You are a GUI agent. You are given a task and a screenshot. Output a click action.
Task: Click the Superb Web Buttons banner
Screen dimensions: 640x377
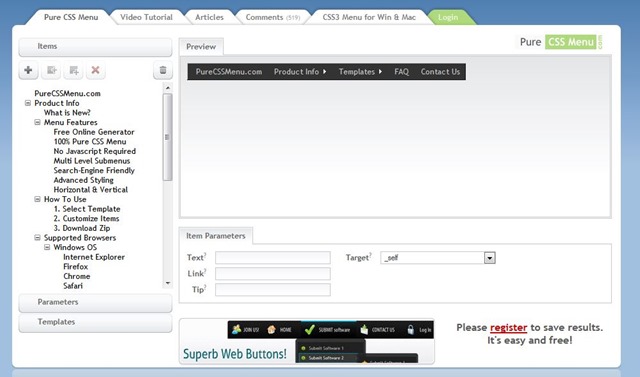click(307, 341)
